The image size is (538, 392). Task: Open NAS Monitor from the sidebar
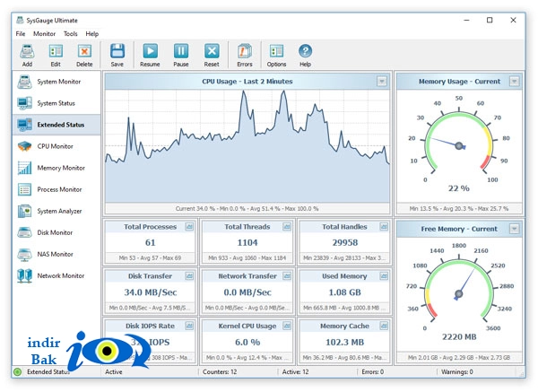click(56, 255)
